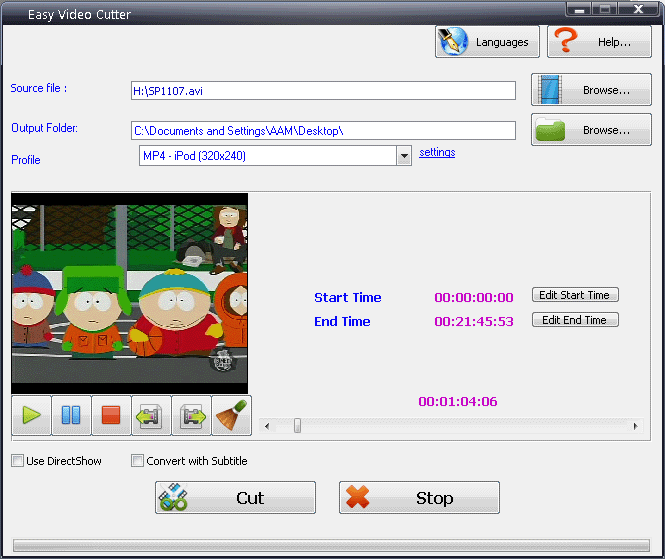The width and height of the screenshot is (665, 559).
Task: Enable the Use DirectShow checkbox
Action: coord(17,461)
